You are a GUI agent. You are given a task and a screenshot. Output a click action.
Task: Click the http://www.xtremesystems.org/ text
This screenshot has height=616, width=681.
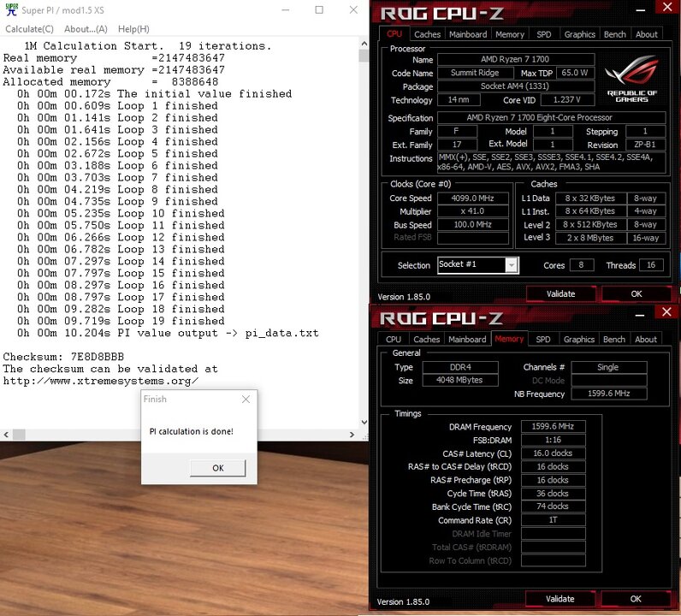[x=101, y=382]
